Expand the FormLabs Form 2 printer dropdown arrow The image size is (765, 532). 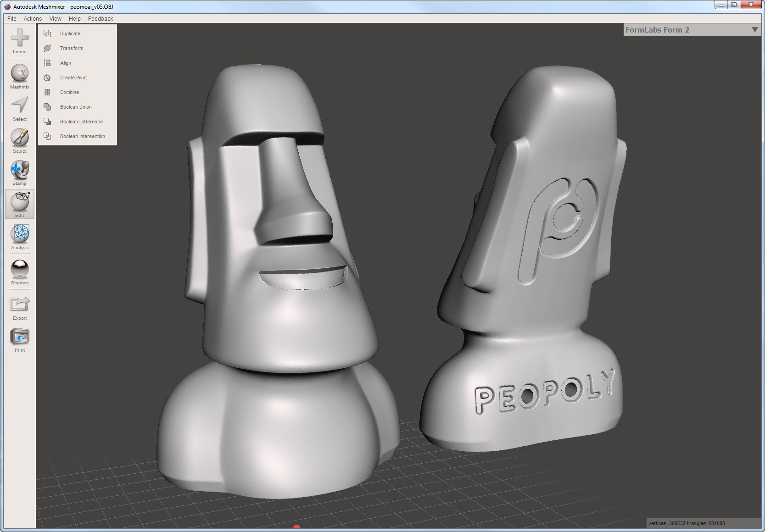(x=754, y=30)
